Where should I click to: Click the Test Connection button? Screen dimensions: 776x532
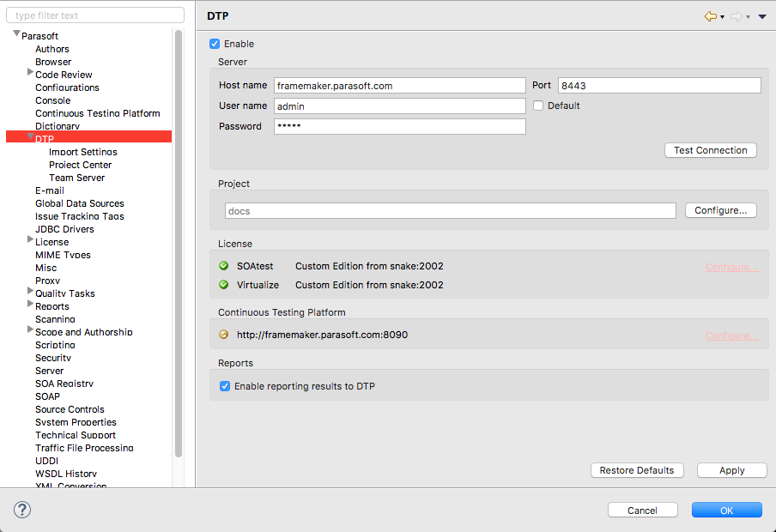pyautogui.click(x=710, y=150)
